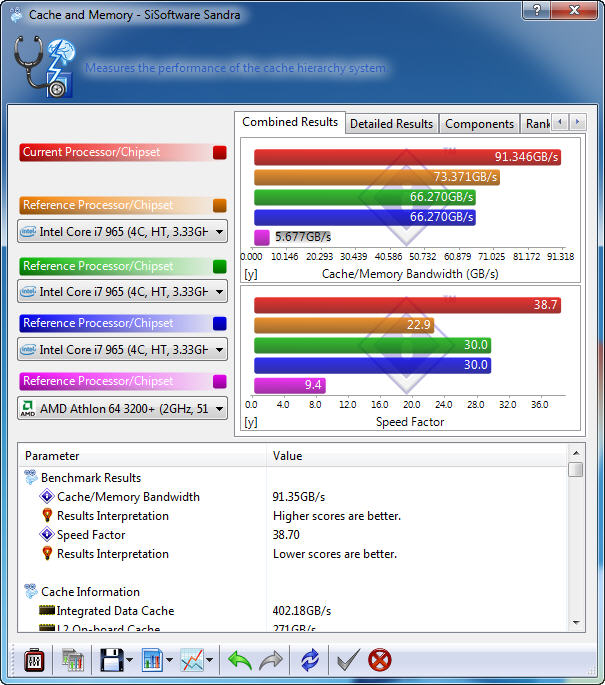The image size is (605, 685).
Task: Select the 91.35GB/s value cell
Action: pyautogui.click(x=299, y=497)
